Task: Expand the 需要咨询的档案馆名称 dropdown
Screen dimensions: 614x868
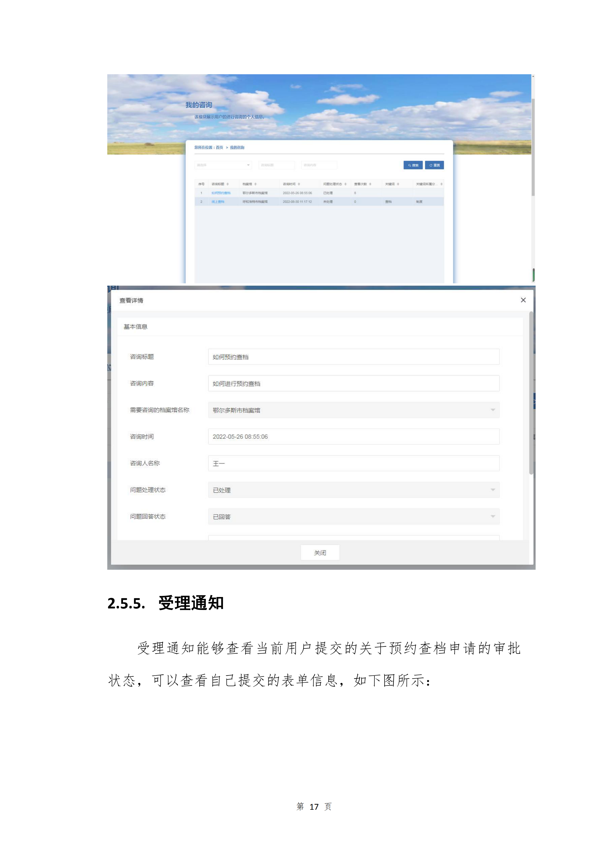Action: (x=354, y=410)
